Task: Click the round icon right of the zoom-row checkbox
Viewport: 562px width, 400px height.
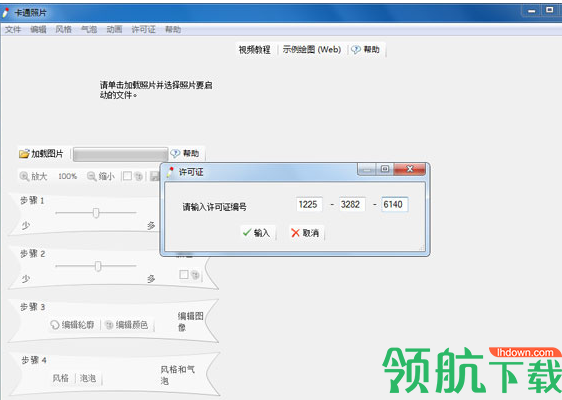Action: (139, 176)
